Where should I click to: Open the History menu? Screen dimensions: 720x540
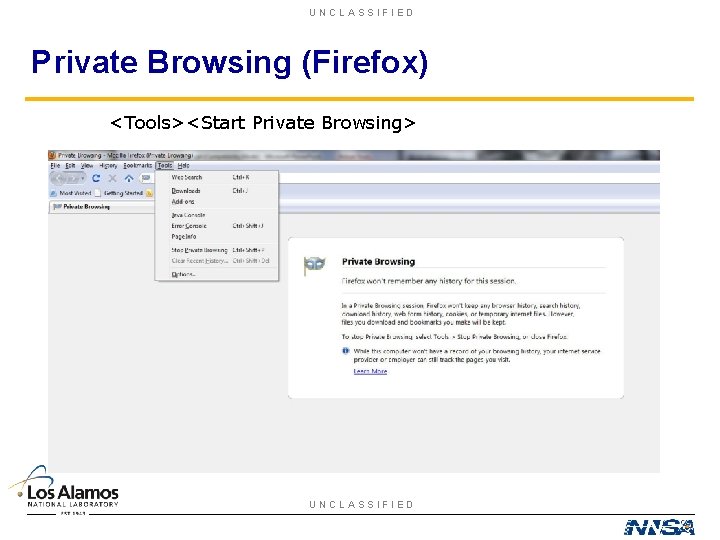pos(108,166)
